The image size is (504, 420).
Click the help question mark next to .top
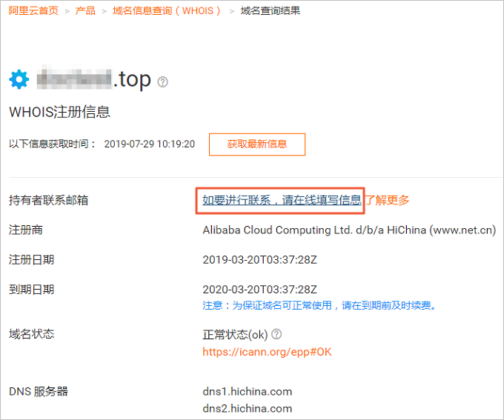[x=162, y=82]
